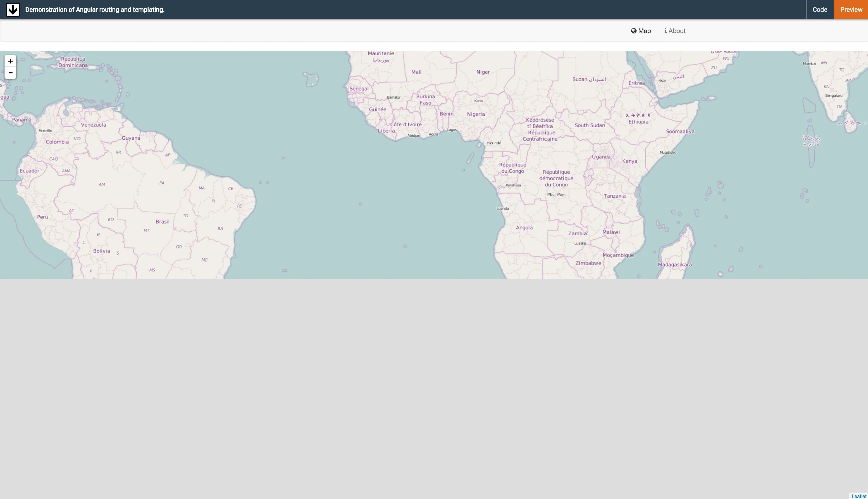The width and height of the screenshot is (868, 499).
Task: Click Nigeria label on the map
Action: 476,114
